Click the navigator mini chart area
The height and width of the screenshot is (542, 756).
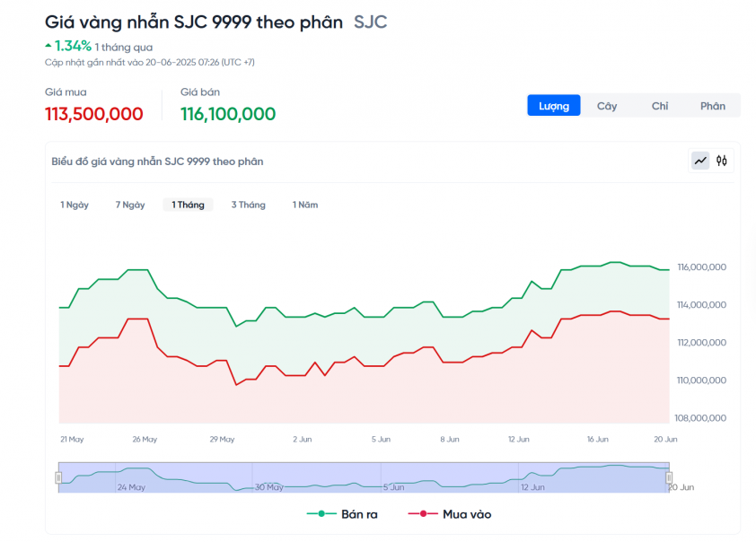(x=364, y=477)
